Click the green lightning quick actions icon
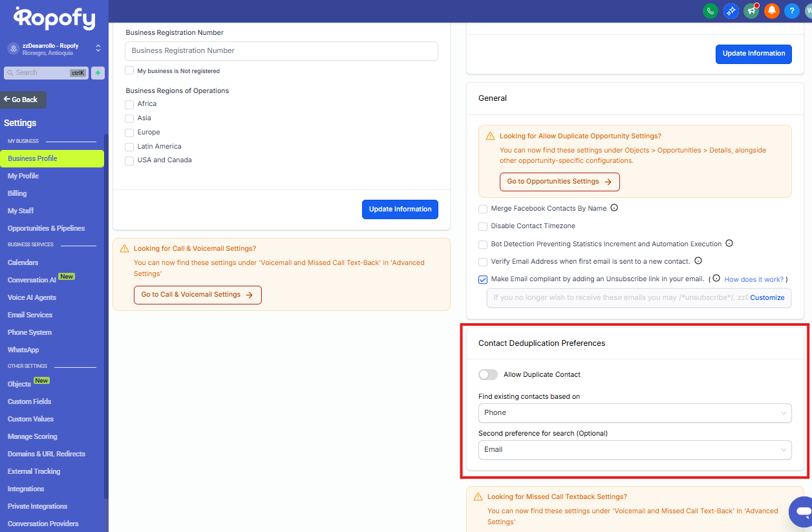812x532 pixels. 98,73
